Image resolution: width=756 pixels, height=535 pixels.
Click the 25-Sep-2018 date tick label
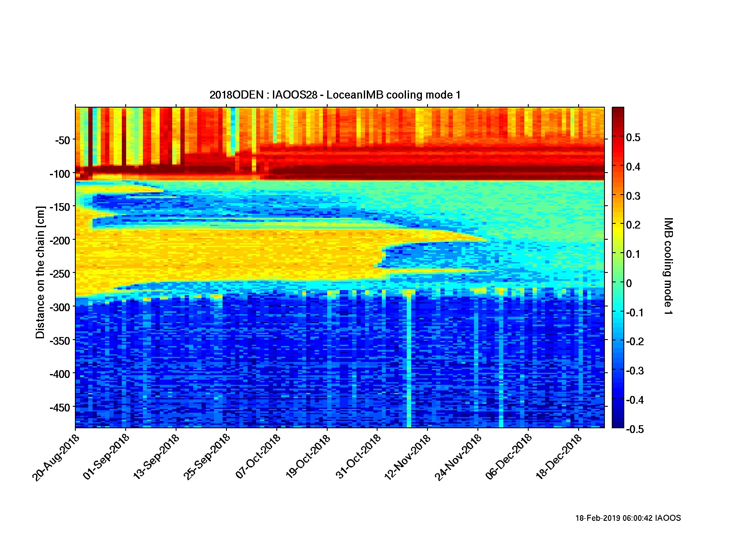pyautogui.click(x=207, y=457)
